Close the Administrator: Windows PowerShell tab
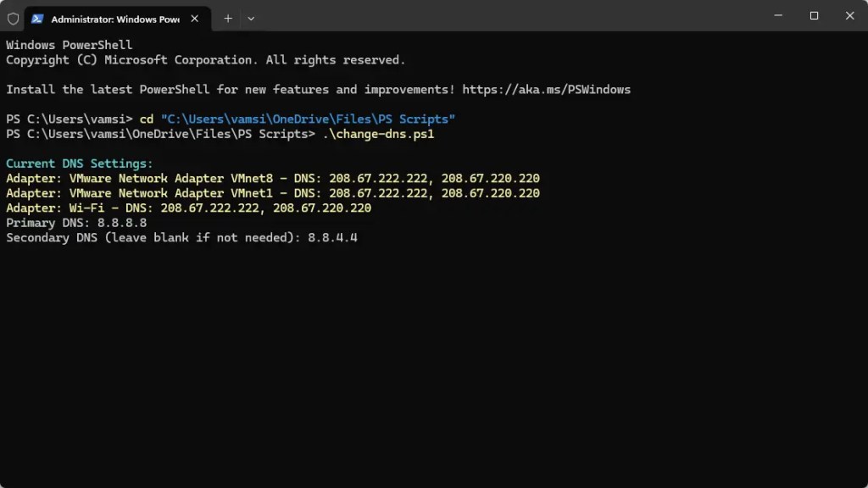The height and width of the screenshot is (488, 868). pyautogui.click(x=195, y=19)
